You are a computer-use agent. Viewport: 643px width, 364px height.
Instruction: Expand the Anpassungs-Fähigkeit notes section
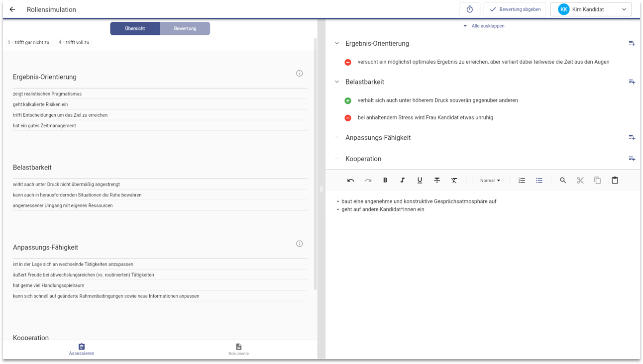pos(337,137)
